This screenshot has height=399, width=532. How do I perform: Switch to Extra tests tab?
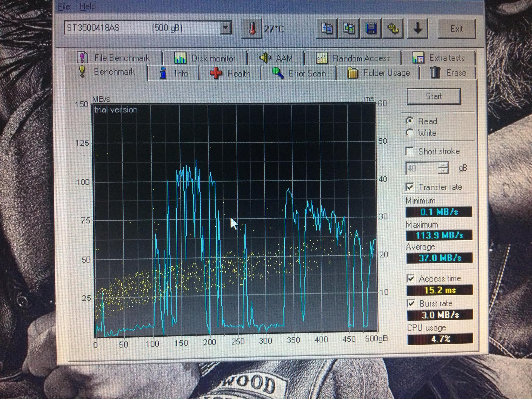click(x=439, y=58)
